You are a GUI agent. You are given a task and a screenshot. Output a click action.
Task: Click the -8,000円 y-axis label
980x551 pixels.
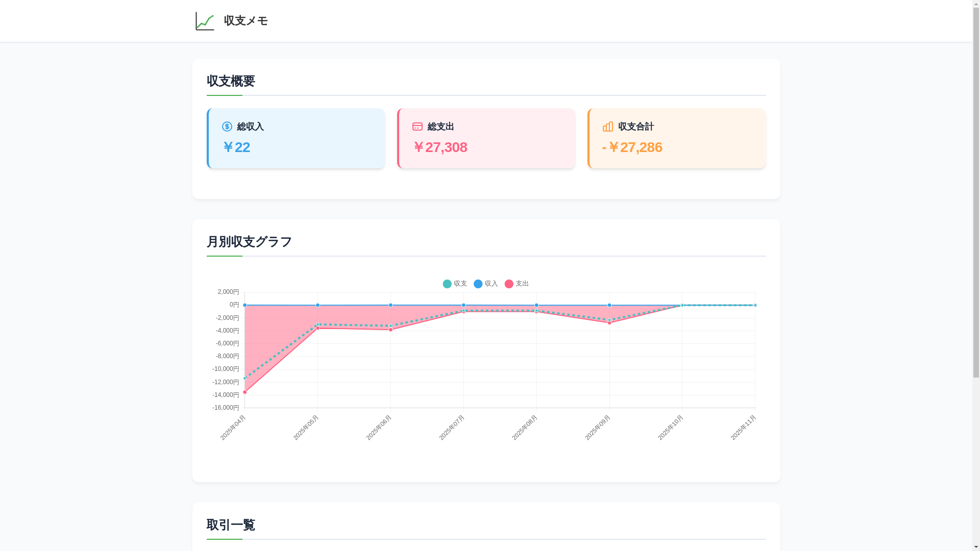tap(228, 356)
